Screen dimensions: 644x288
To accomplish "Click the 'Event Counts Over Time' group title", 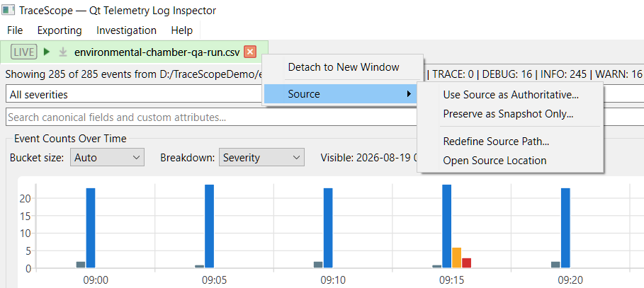I will click(70, 138).
